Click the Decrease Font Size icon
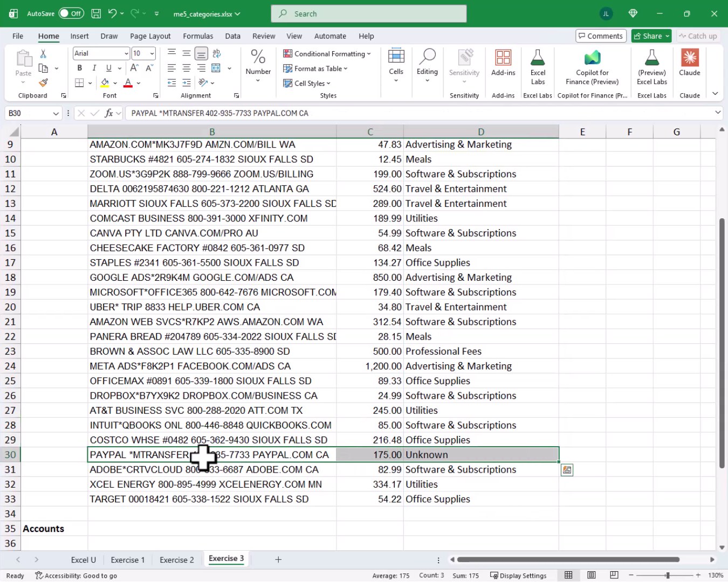This screenshot has height=582, width=728. [x=149, y=68]
